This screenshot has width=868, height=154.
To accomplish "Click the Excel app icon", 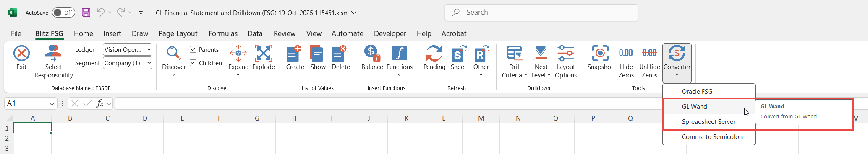I will click(x=13, y=13).
